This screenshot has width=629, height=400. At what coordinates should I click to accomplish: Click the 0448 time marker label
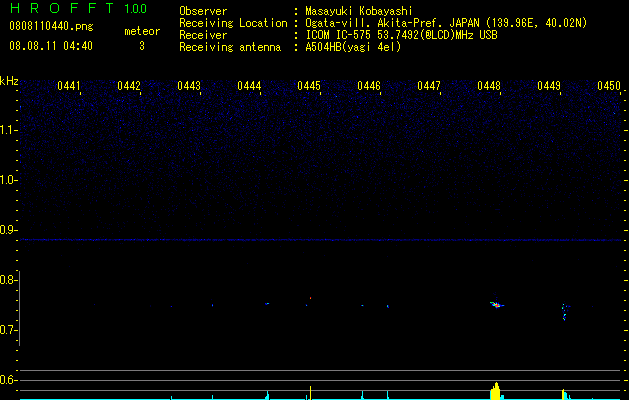489,86
